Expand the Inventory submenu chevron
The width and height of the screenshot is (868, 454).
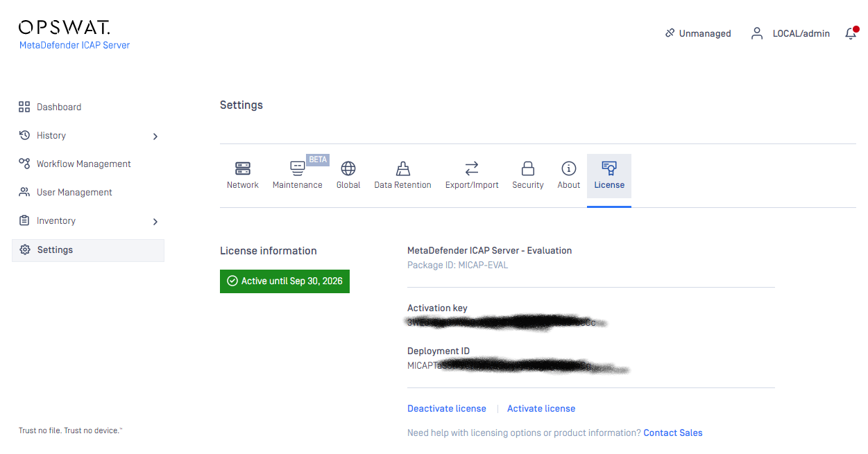[x=155, y=222]
